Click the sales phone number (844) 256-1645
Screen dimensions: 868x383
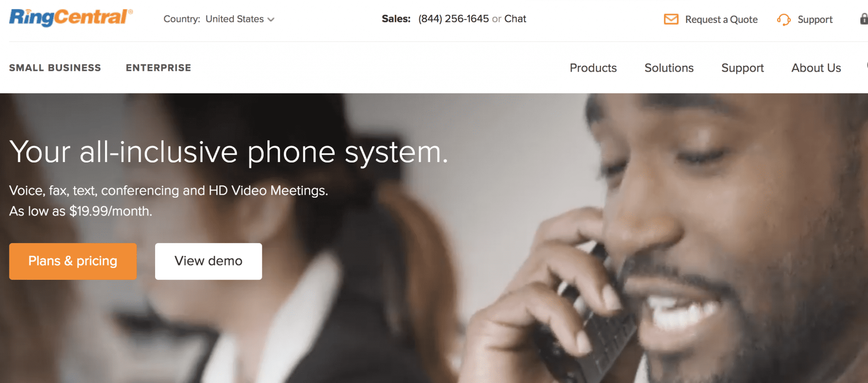coord(453,19)
